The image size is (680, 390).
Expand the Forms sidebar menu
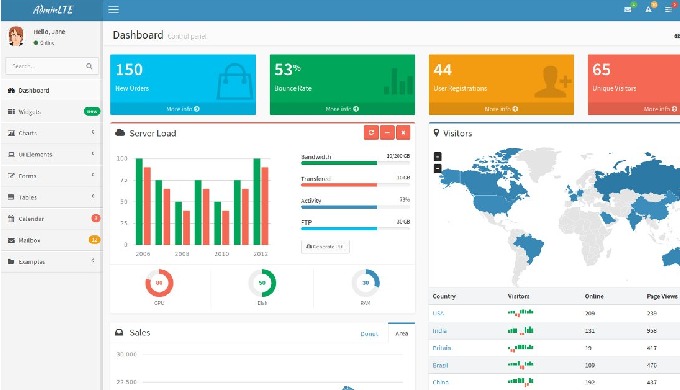click(x=51, y=176)
